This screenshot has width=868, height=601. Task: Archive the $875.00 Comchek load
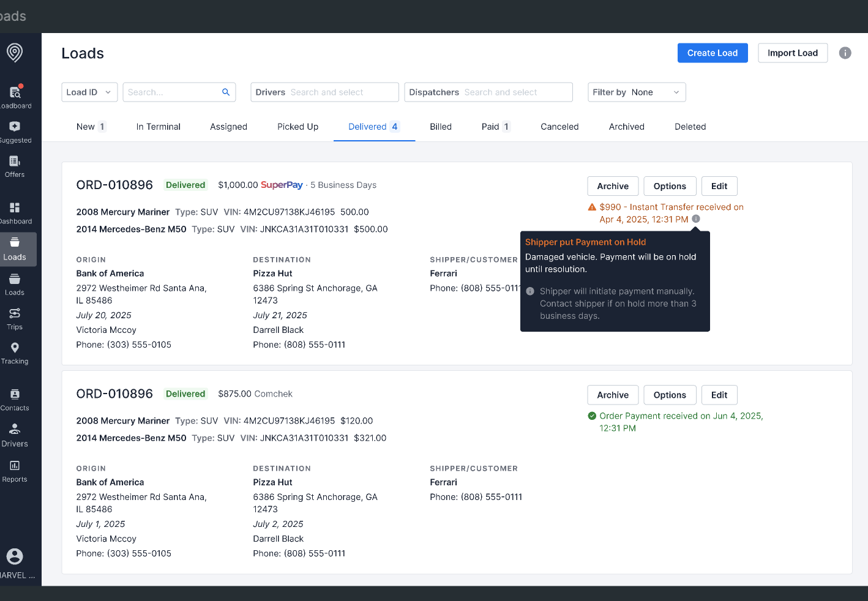tap(613, 395)
